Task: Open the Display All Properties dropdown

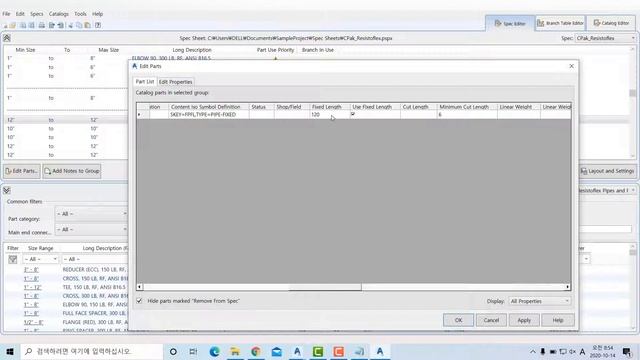Action: click(539, 301)
